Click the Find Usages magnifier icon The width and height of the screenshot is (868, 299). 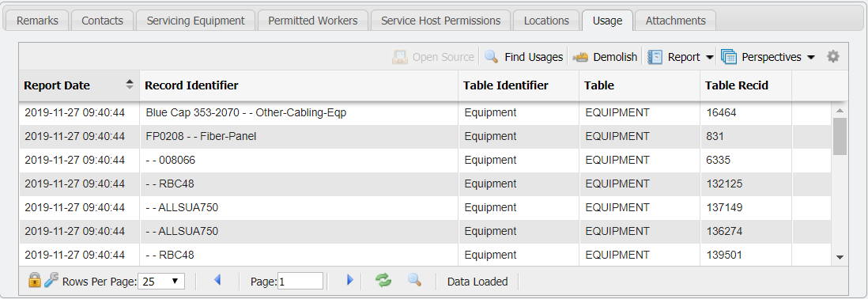click(x=492, y=56)
